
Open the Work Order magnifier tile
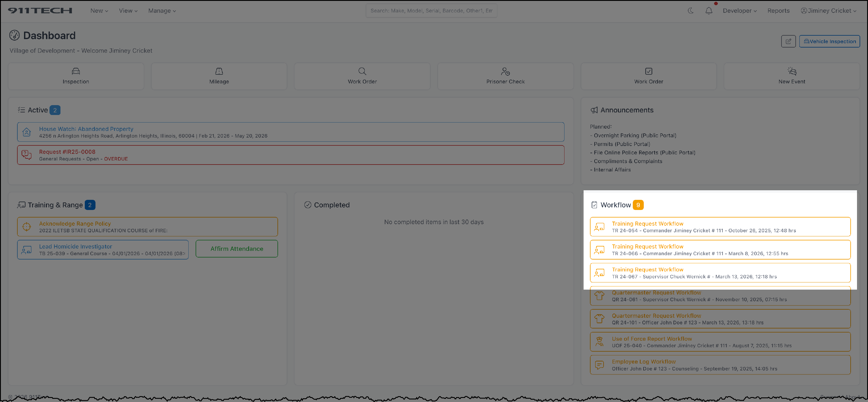pos(362,72)
